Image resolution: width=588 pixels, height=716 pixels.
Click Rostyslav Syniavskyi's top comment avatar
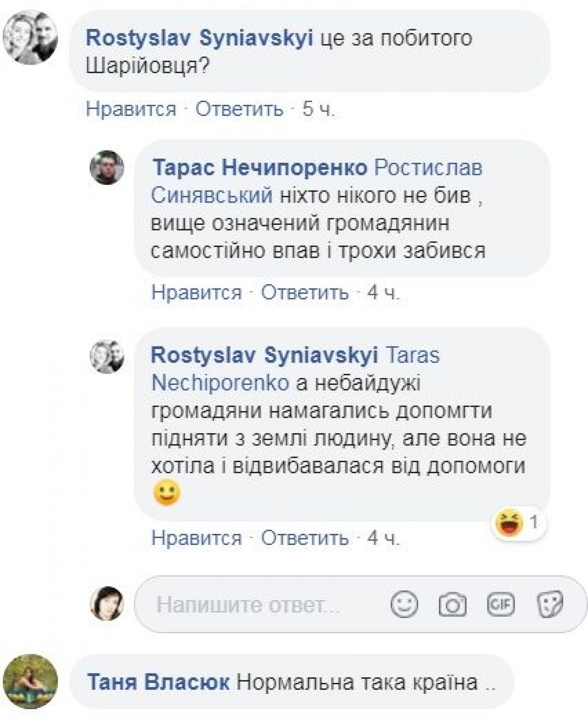30,37
